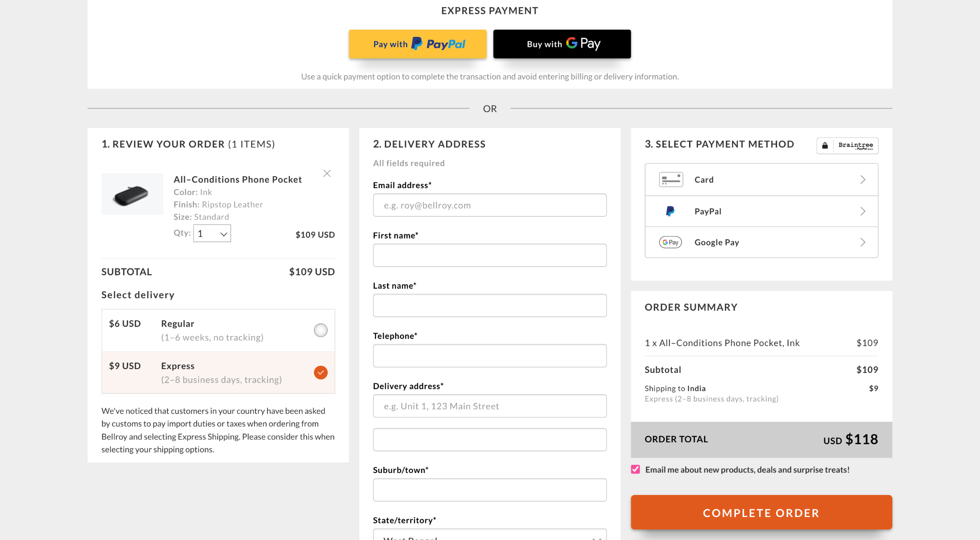Viewport: 980px width, 540px height.
Task: Click the Express shipping note in Order Summary
Action: pos(712,399)
